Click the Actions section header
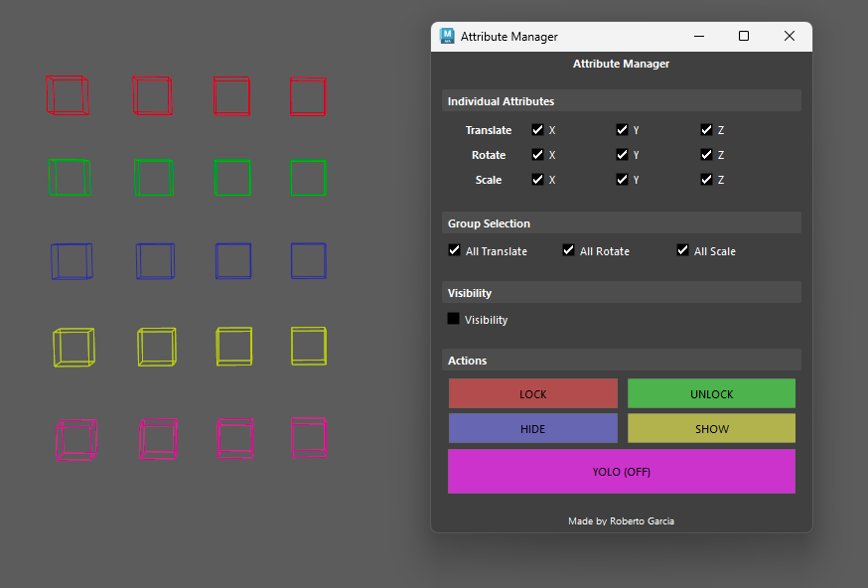 click(622, 361)
